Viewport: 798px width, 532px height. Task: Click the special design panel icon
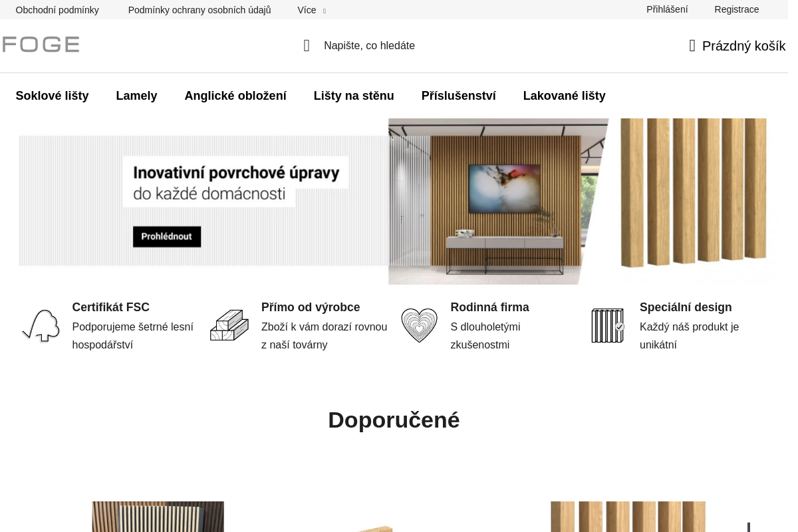click(608, 326)
